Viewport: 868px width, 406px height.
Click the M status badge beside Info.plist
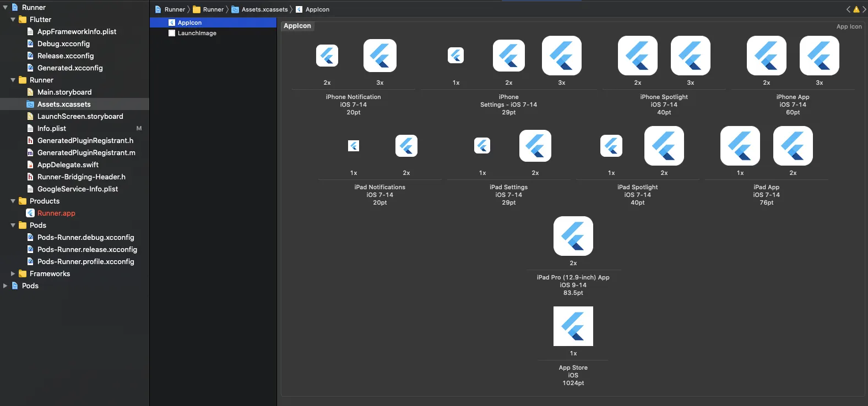coord(139,128)
